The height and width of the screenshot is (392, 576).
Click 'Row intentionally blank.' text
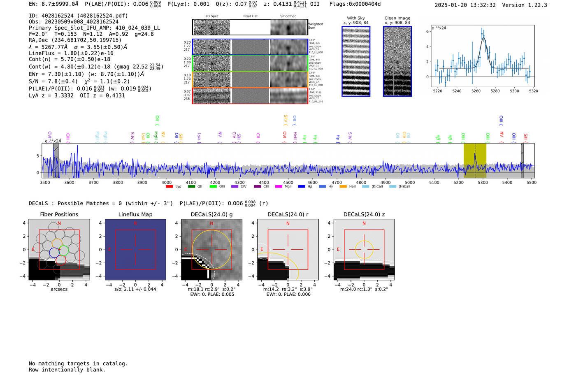[67, 370]
